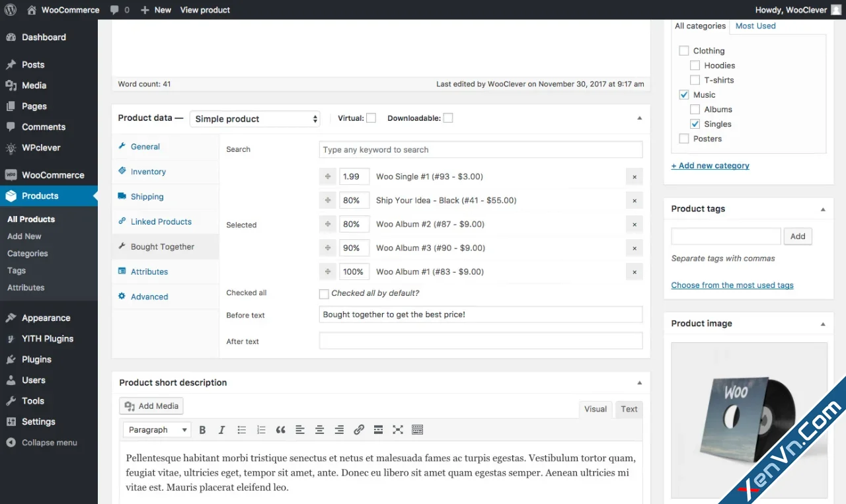Image resolution: width=846 pixels, height=504 pixels.
Task: Tick the Downloadable checkbox
Action: click(x=448, y=118)
